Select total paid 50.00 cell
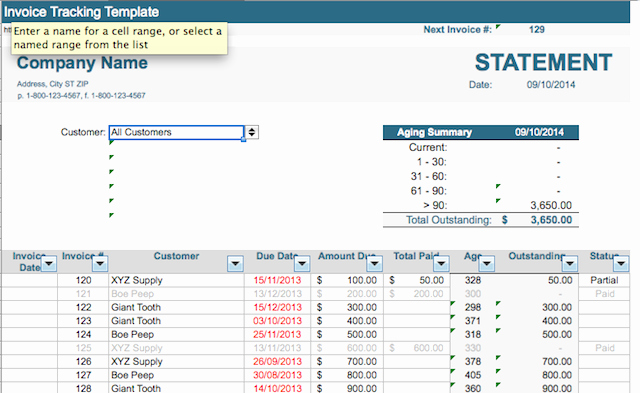 417,280
